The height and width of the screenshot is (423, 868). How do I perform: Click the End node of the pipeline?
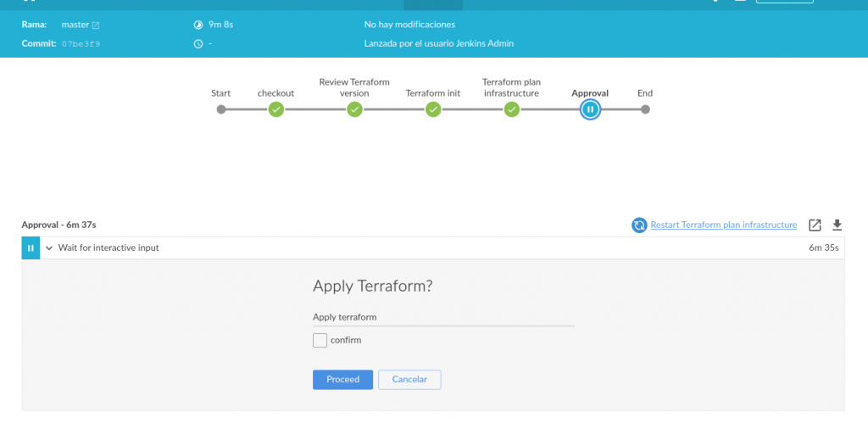coord(645,109)
